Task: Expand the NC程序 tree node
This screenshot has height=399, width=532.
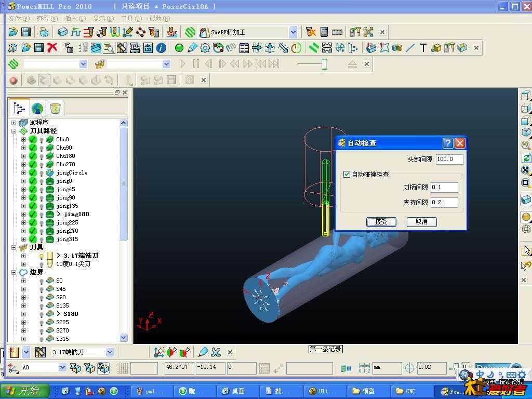Action: click(x=14, y=123)
